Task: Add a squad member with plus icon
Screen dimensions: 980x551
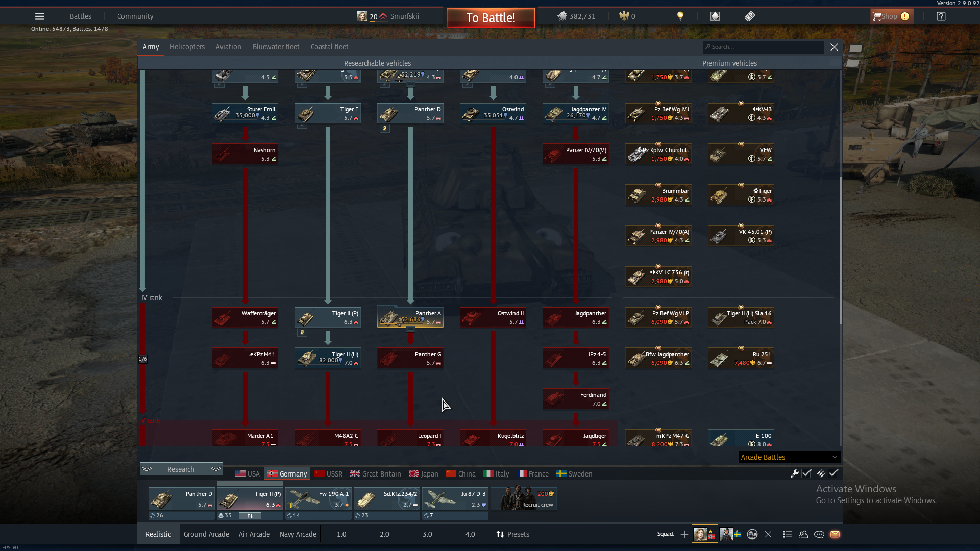Action: coord(684,534)
